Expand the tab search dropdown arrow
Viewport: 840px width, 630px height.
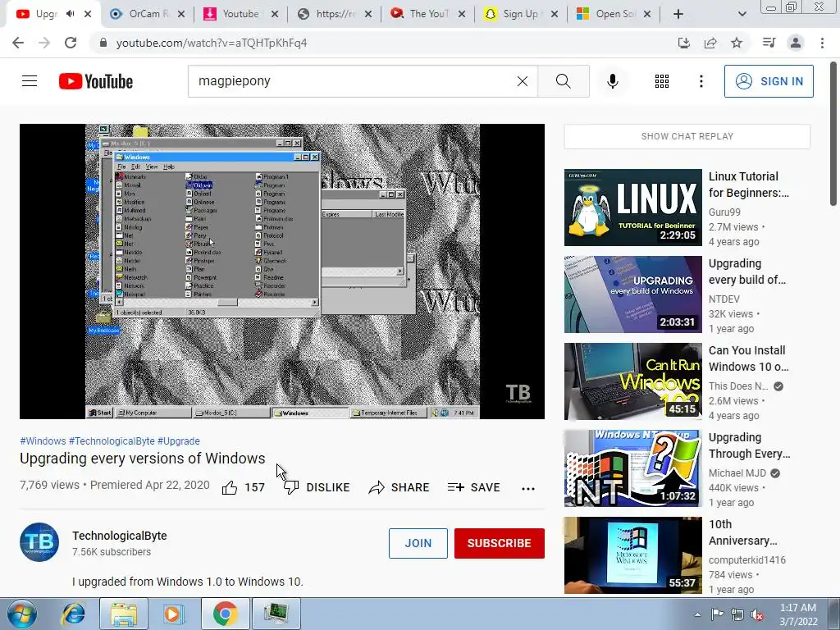pos(742,14)
